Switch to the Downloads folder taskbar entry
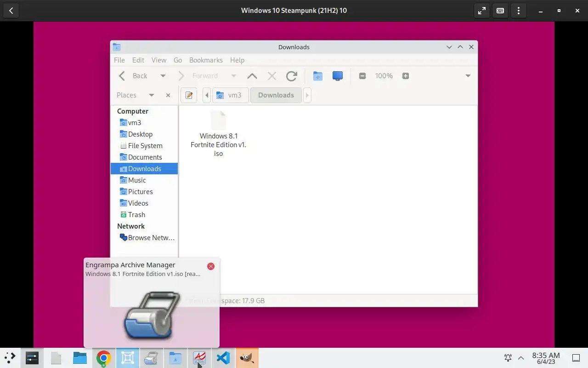This screenshot has height=368, width=588. (x=175, y=357)
